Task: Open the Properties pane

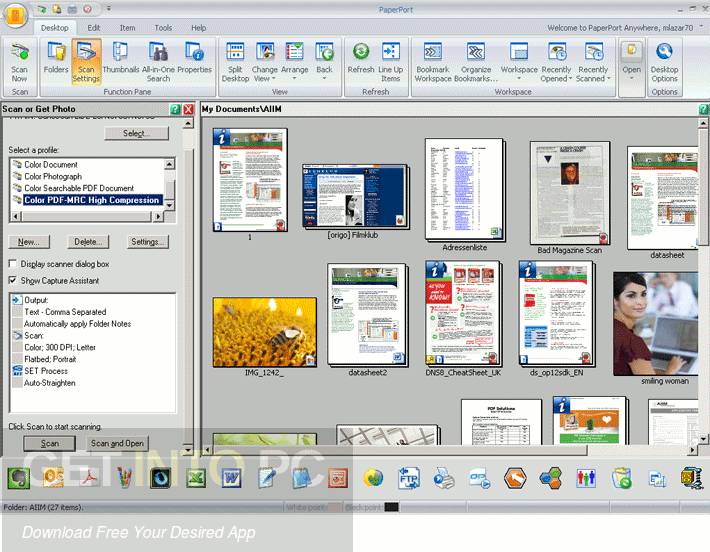Action: click(195, 58)
